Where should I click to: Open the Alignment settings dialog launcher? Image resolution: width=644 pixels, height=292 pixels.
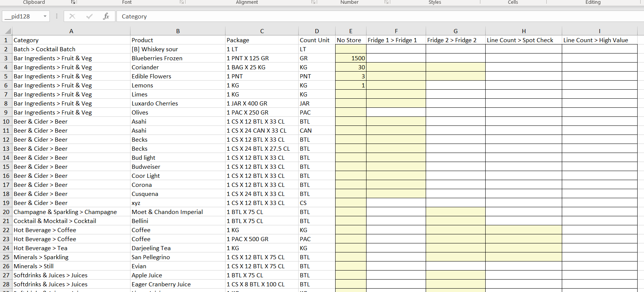tap(313, 2)
